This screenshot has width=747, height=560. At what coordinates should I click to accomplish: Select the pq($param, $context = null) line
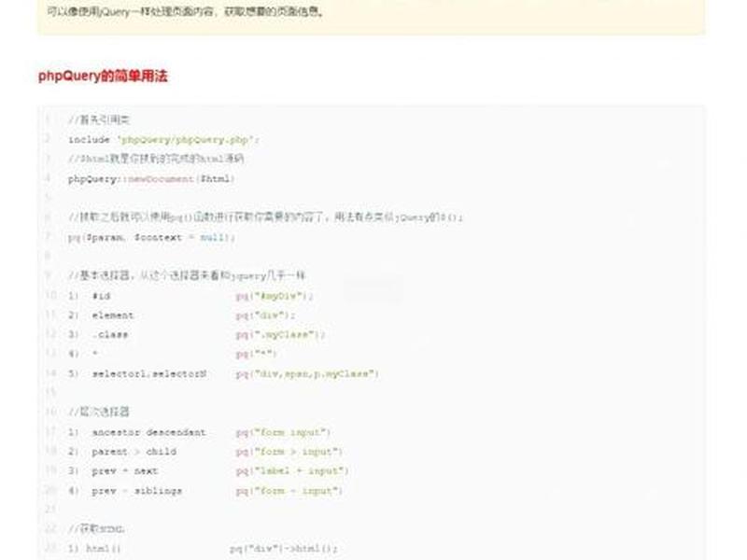tap(151, 237)
